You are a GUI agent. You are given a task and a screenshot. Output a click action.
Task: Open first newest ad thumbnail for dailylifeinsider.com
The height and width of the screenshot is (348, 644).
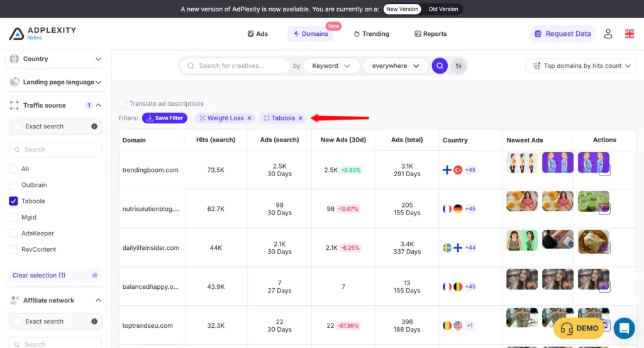click(x=521, y=240)
